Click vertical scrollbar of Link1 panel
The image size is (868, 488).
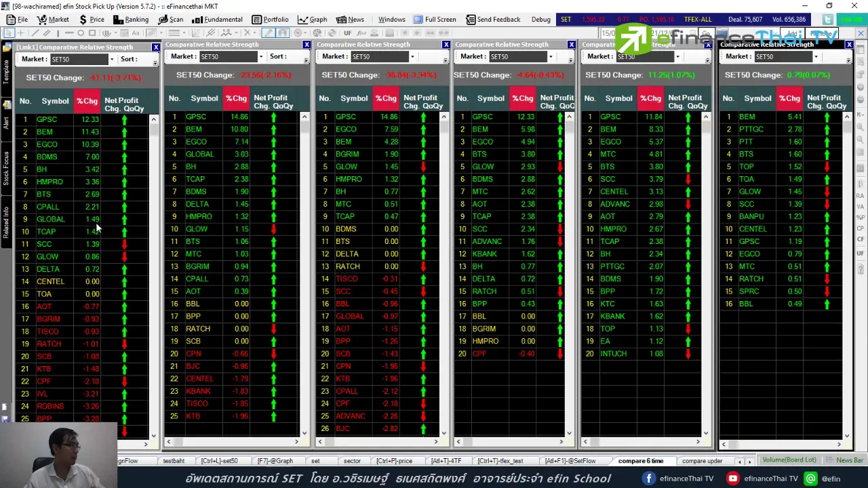coord(153,278)
